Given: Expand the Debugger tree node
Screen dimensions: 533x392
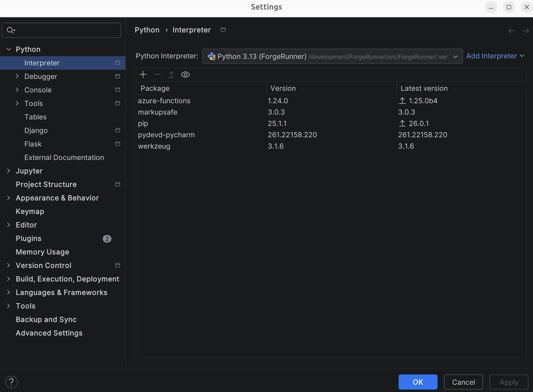Looking at the screenshot, I should [17, 76].
